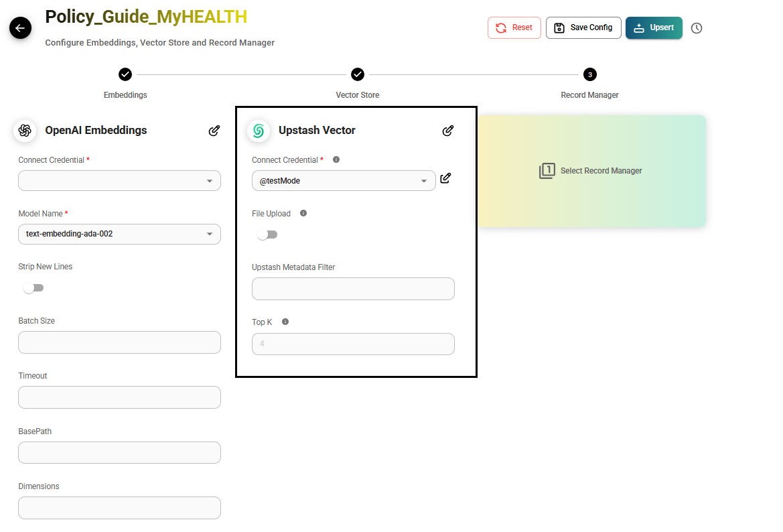Open upsert history clock icon

tap(697, 28)
